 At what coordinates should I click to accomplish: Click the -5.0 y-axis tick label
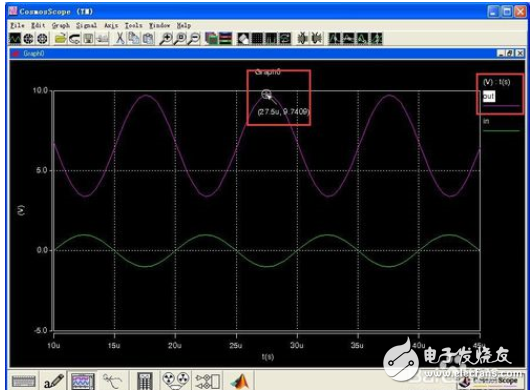(x=41, y=330)
